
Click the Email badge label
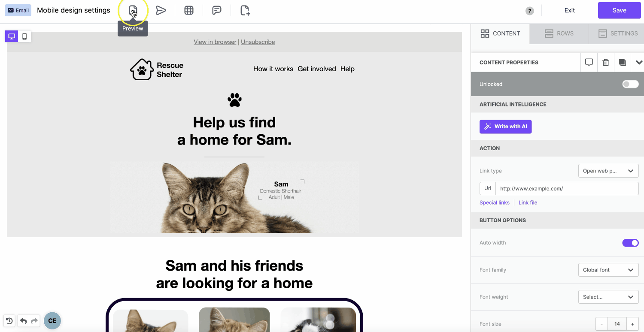18,10
